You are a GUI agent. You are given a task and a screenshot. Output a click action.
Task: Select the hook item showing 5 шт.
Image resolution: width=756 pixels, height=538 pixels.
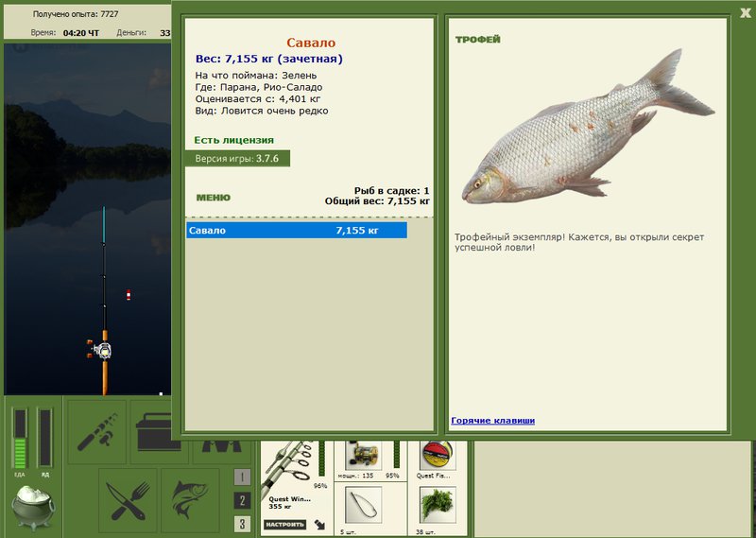coord(364,505)
